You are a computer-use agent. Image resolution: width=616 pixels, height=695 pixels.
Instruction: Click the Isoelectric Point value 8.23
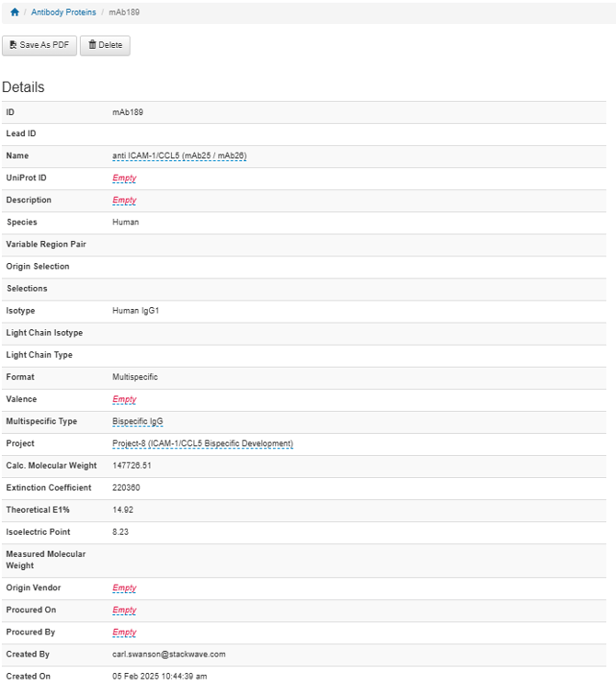pos(121,532)
